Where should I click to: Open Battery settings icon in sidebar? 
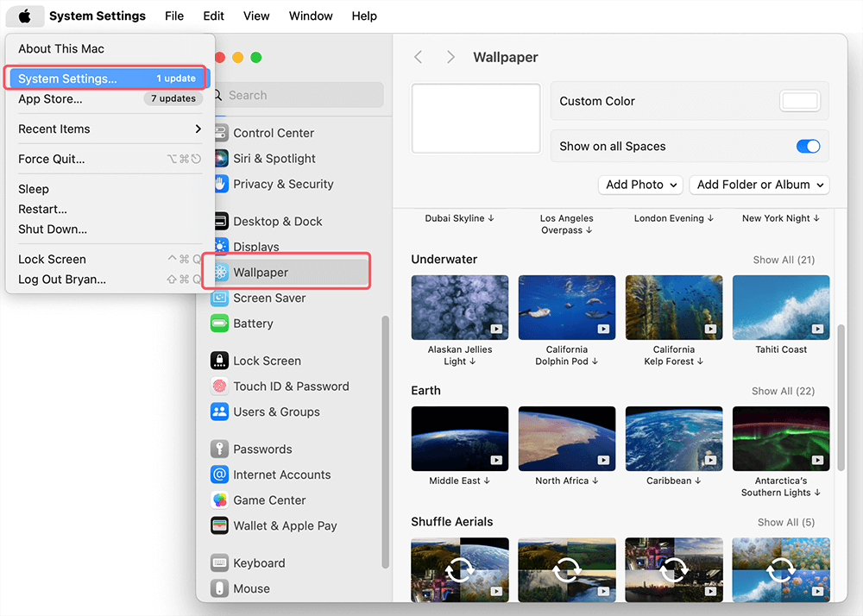219,324
